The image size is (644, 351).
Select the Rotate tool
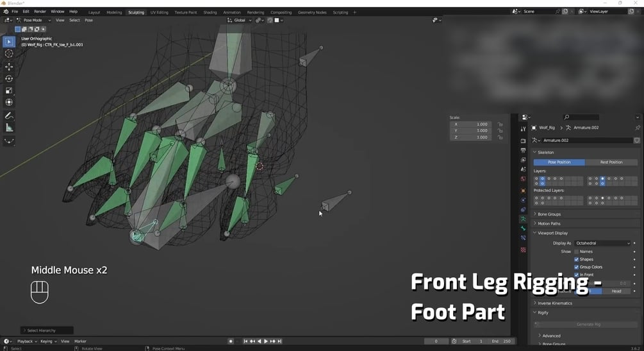coord(9,78)
